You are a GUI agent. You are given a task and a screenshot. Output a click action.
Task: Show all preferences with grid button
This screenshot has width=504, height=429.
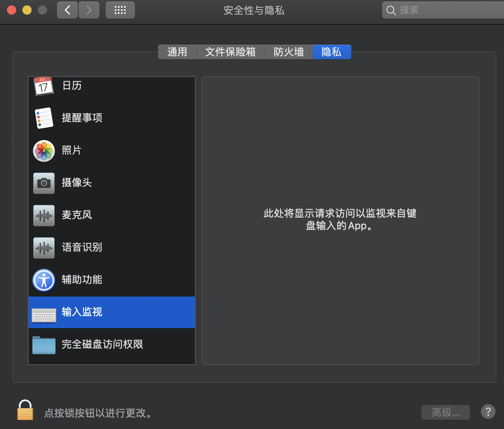pos(120,10)
